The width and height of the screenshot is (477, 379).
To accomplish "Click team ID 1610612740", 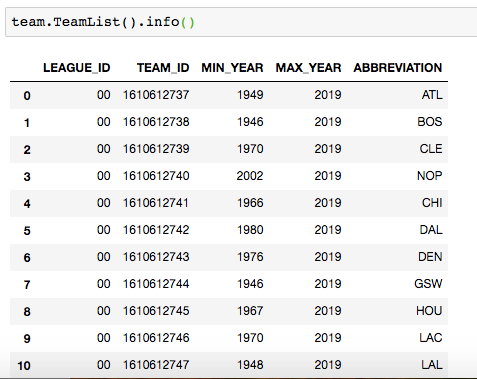I will (156, 176).
